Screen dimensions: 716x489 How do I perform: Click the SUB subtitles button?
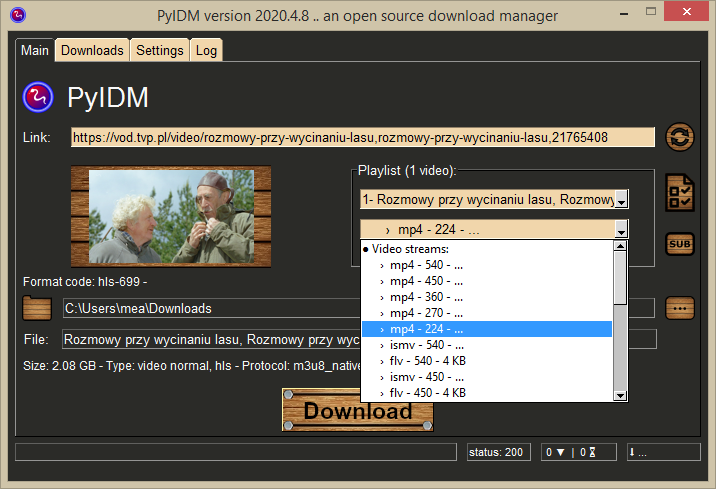[x=679, y=244]
